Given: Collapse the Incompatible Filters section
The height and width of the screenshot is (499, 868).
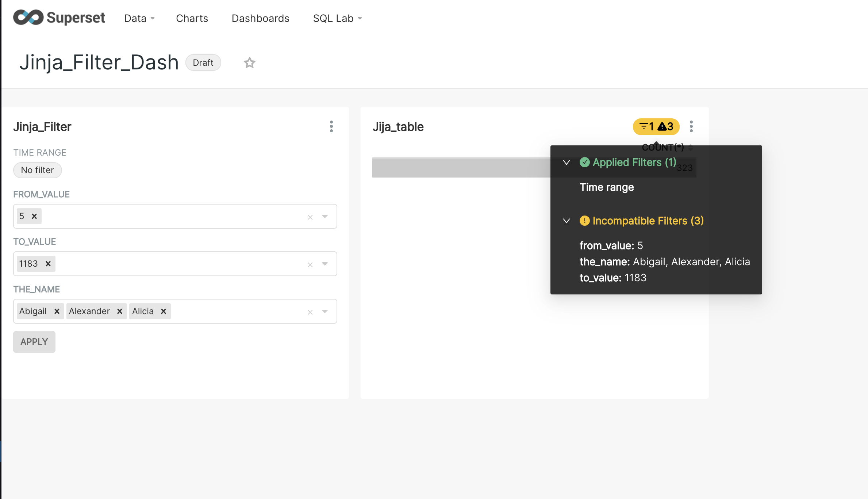Looking at the screenshot, I should tap(566, 221).
